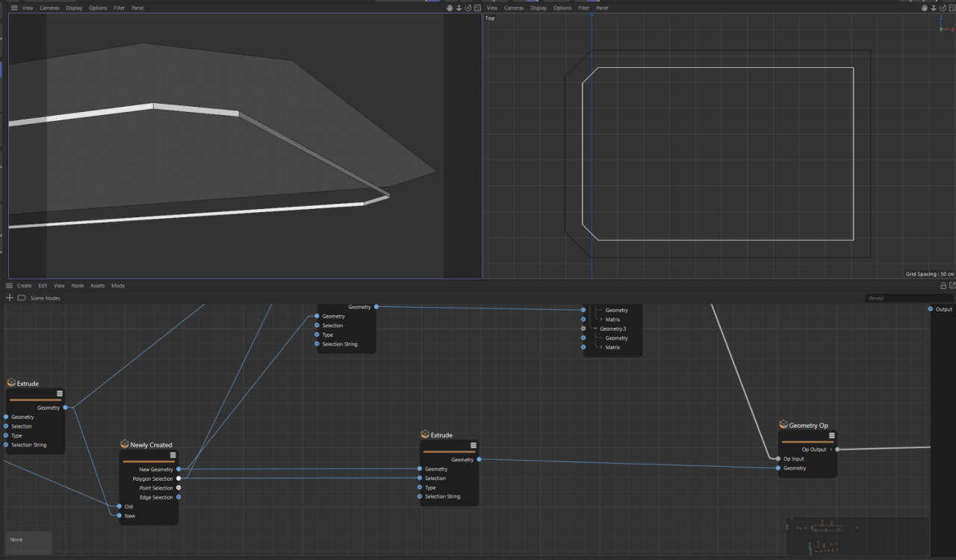The height and width of the screenshot is (560, 956).
Task: Open the node editor Create menu
Action: tap(25, 285)
